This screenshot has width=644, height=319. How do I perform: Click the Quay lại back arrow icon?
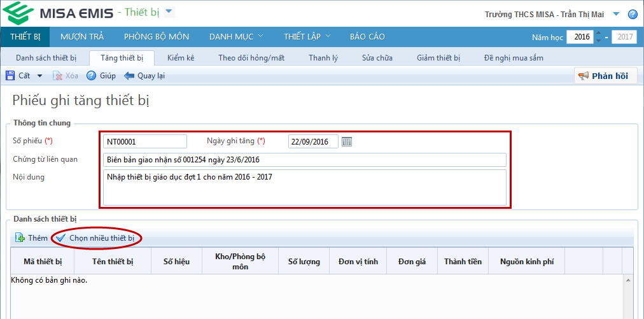(129, 76)
